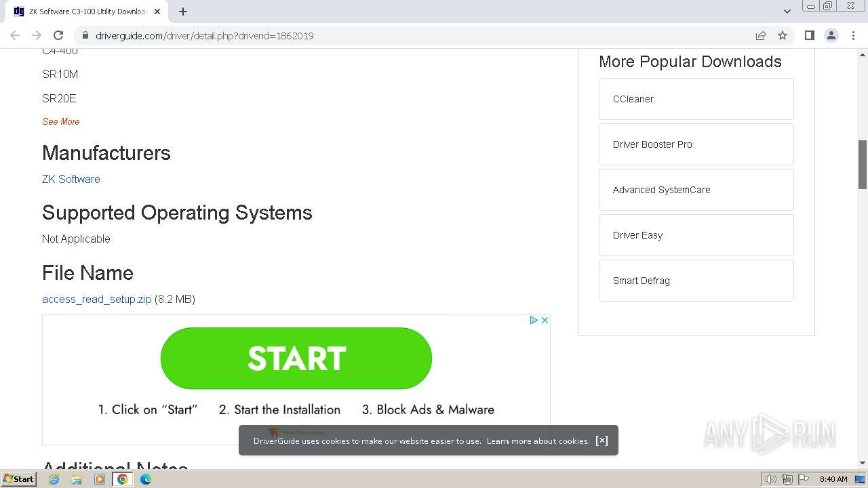868x488 pixels.
Task: Launch Microsoft Edge from the taskbar
Action: pos(146,479)
